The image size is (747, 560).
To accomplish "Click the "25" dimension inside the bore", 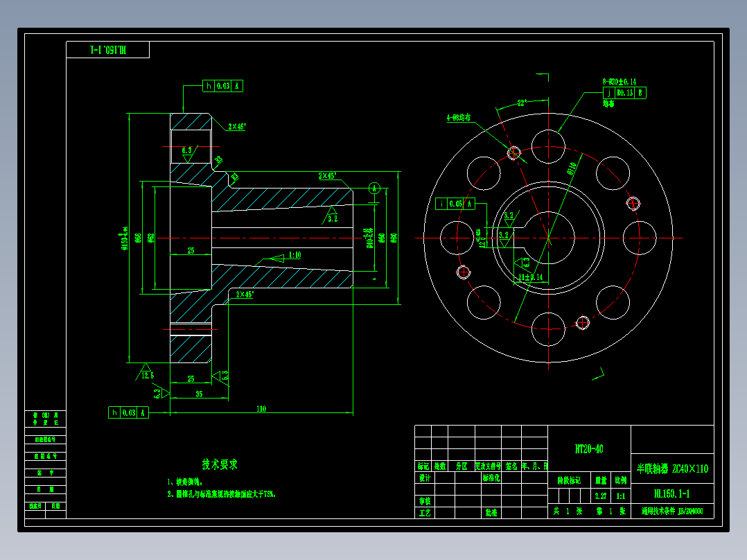I will pyautogui.click(x=191, y=251).
